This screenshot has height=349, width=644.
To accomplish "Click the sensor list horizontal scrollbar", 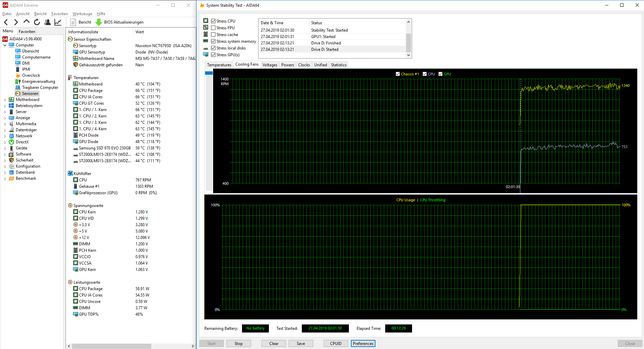I will pyautogui.click(x=111, y=346).
